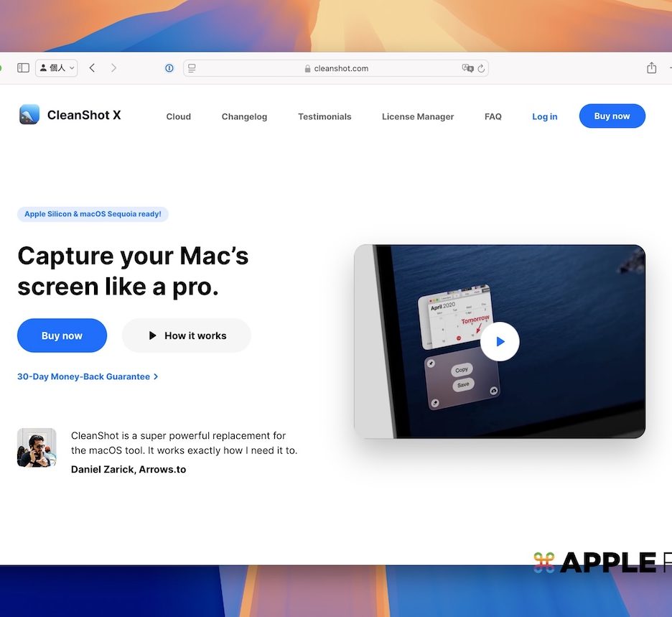Image resolution: width=672 pixels, height=617 pixels.
Task: Play the demo video
Action: (x=500, y=341)
